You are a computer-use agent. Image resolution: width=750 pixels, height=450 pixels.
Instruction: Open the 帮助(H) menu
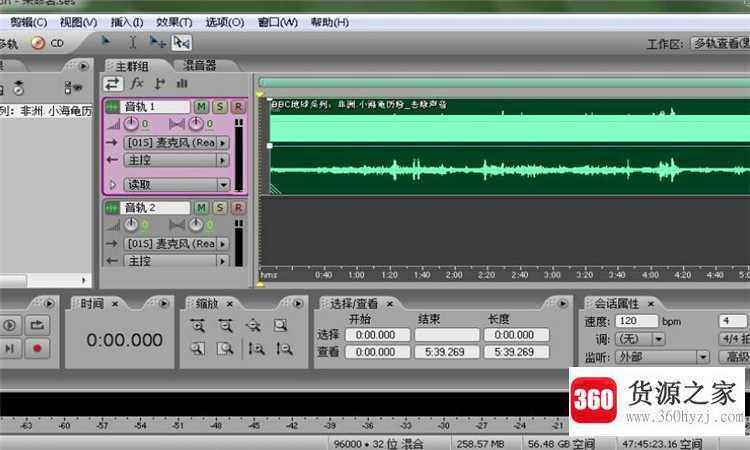330,22
